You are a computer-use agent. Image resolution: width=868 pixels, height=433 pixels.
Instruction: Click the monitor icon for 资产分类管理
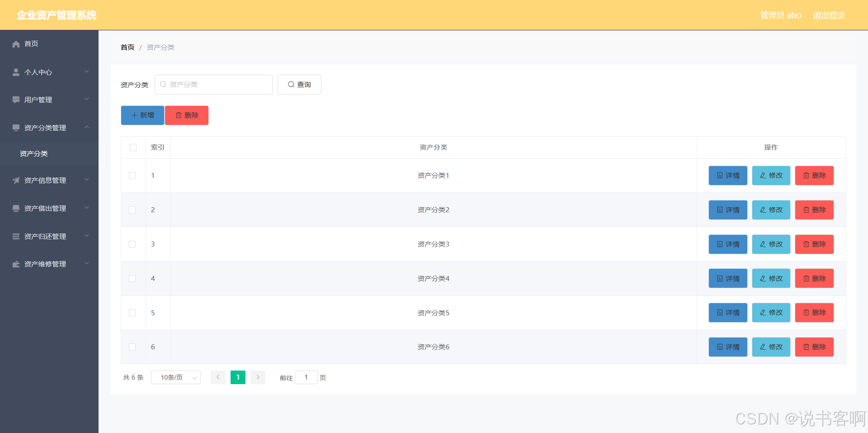coord(15,127)
